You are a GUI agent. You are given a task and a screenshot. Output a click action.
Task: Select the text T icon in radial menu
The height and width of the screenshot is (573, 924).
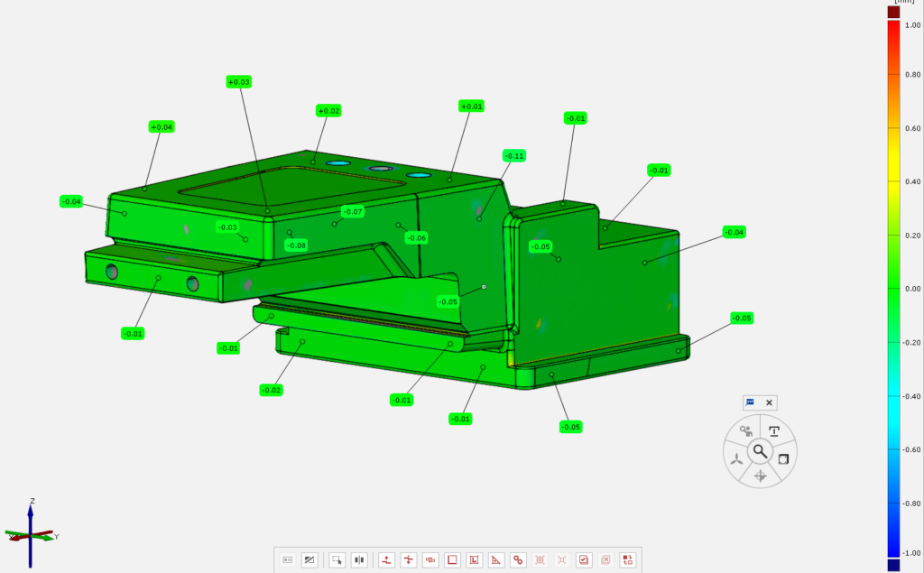tap(774, 431)
